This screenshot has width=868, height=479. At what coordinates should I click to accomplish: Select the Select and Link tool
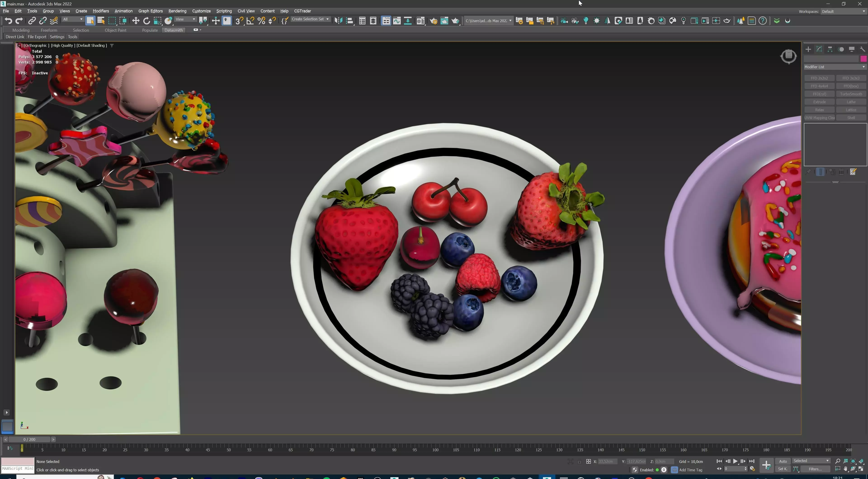pyautogui.click(x=32, y=21)
